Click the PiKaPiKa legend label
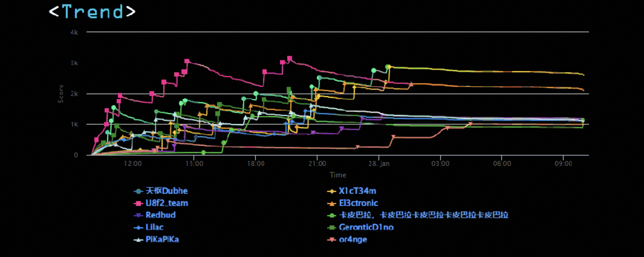 [162, 239]
